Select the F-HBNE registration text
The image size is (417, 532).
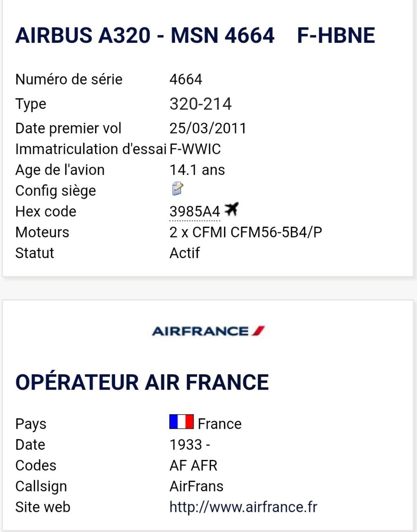pos(336,35)
